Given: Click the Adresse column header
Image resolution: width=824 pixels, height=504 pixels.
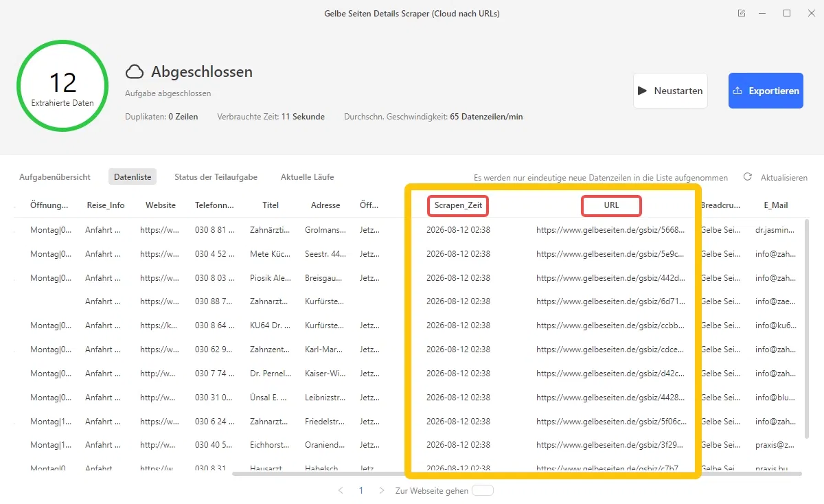Looking at the screenshot, I should (325, 205).
